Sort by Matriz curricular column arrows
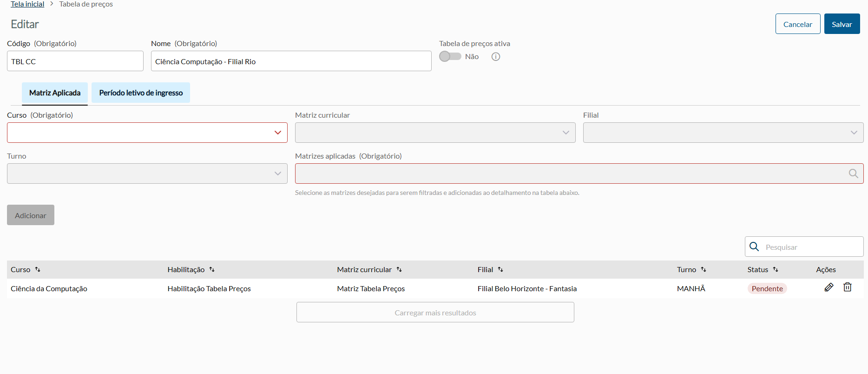The image size is (868, 374). pyautogui.click(x=399, y=269)
